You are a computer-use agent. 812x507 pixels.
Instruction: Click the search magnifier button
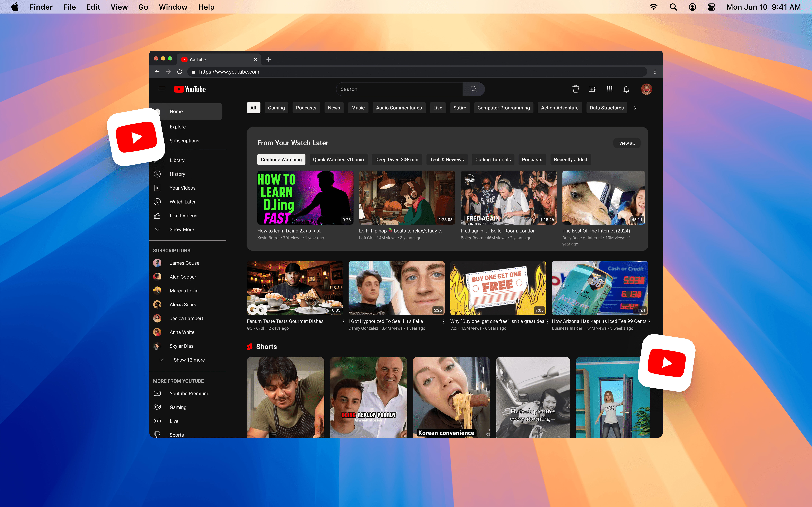click(x=473, y=89)
